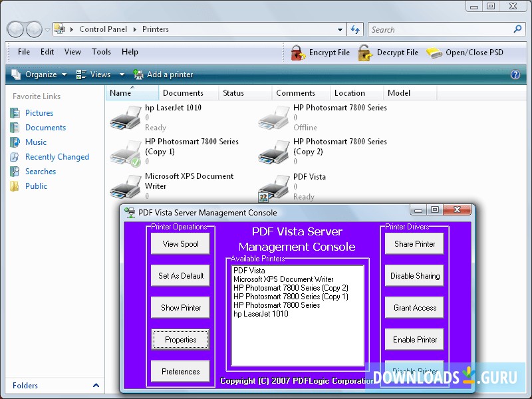This screenshot has height=399, width=532.
Task: Click the Comments column header
Action: pyautogui.click(x=301, y=93)
